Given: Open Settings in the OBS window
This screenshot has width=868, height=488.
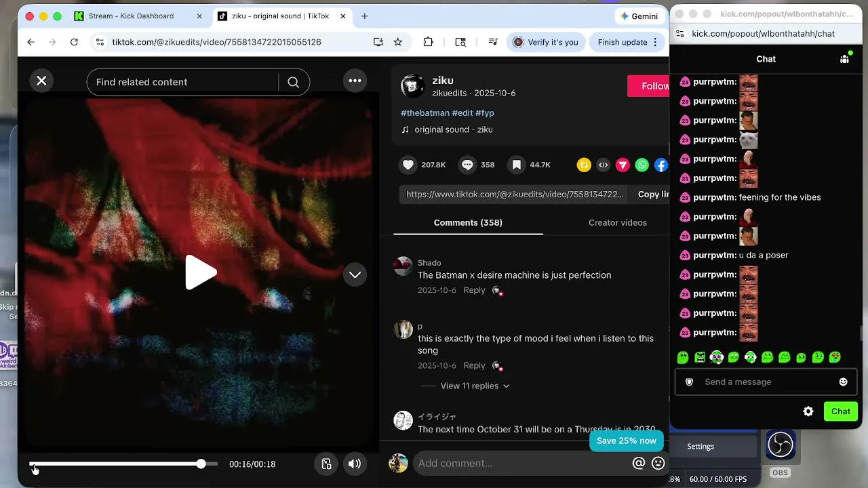Looking at the screenshot, I should (701, 447).
